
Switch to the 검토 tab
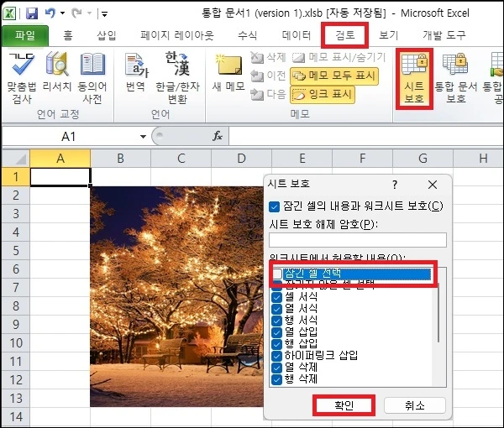pyautogui.click(x=345, y=34)
